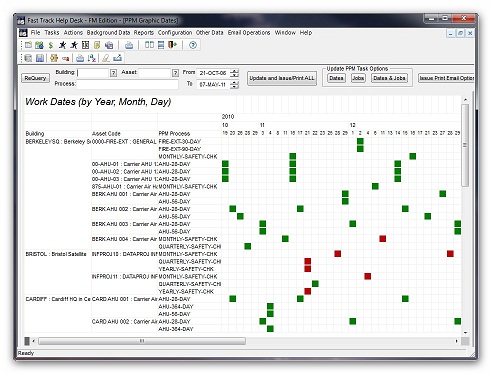Click the horizontal scrollbar thumb
The height and width of the screenshot is (374, 492).
(142, 341)
